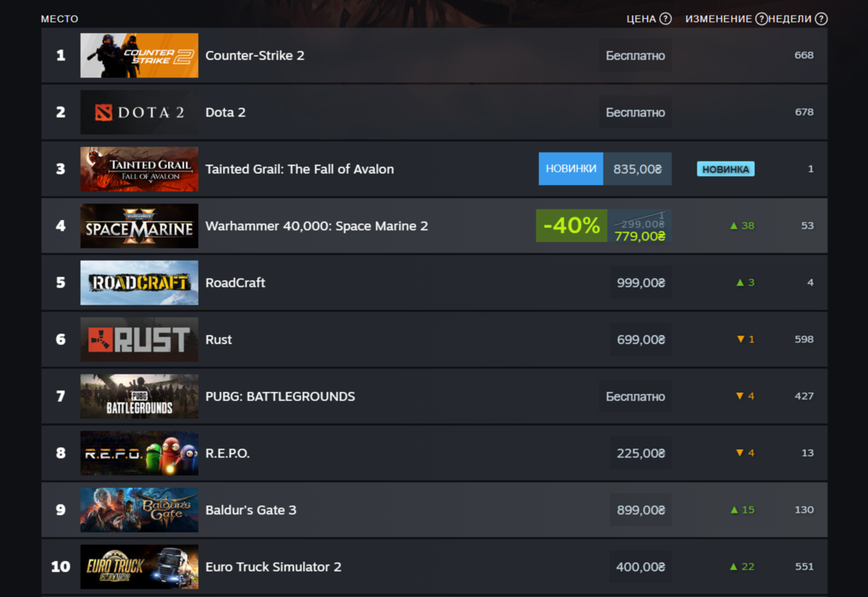The height and width of the screenshot is (597, 868).
Task: Click the НОВИНКА change badge
Action: pos(726,169)
